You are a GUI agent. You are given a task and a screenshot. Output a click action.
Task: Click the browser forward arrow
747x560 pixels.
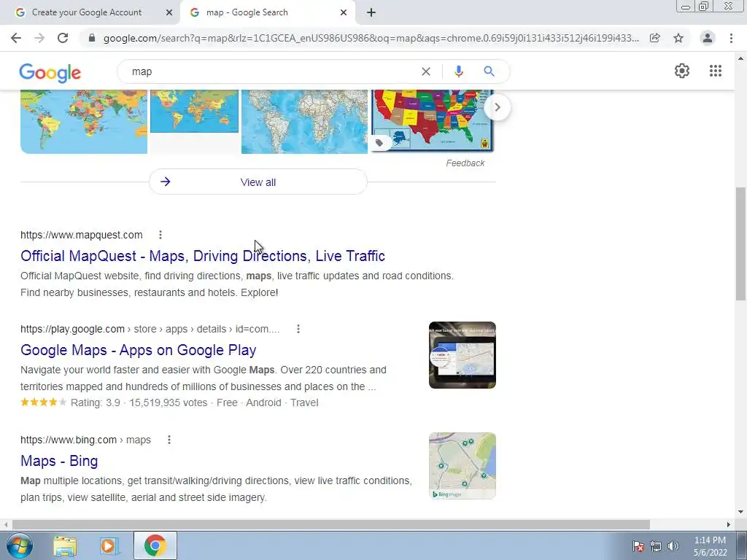coord(39,38)
